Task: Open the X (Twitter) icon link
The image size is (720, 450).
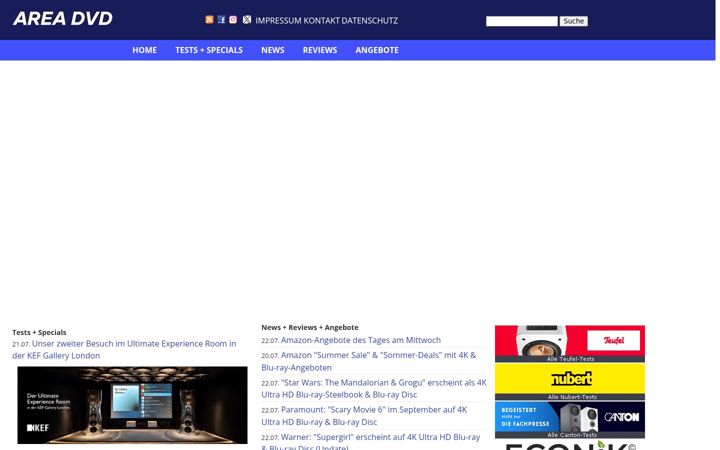Action: tap(247, 20)
